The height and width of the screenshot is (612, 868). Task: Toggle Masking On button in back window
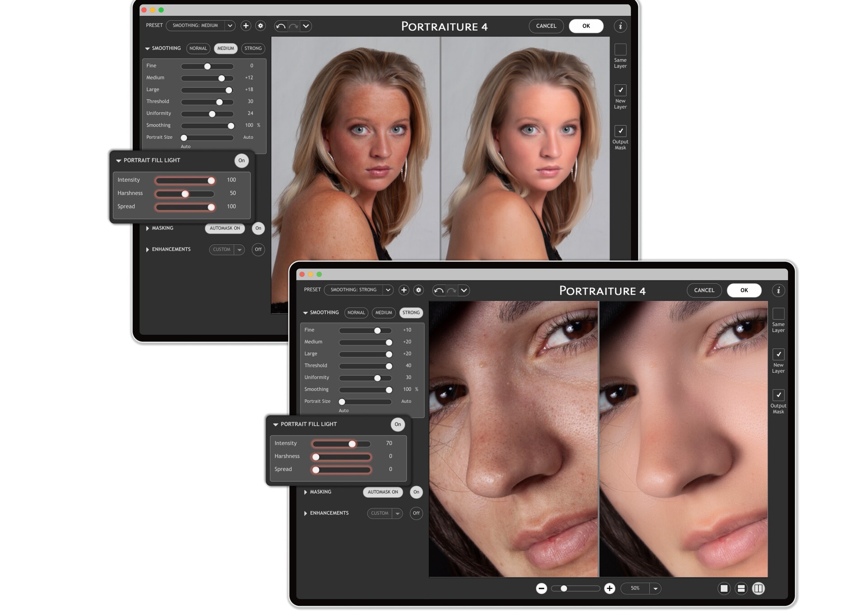click(258, 228)
